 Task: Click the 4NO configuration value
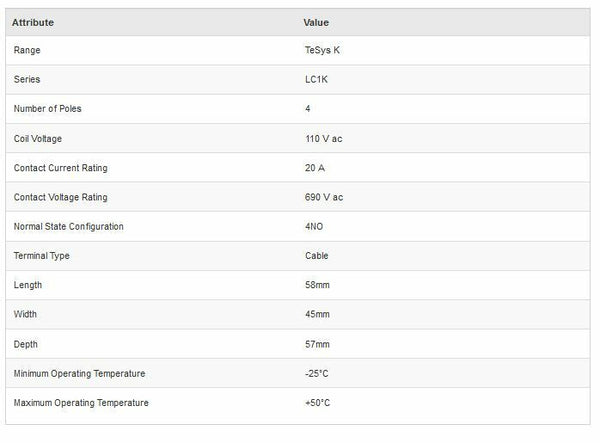point(314,226)
